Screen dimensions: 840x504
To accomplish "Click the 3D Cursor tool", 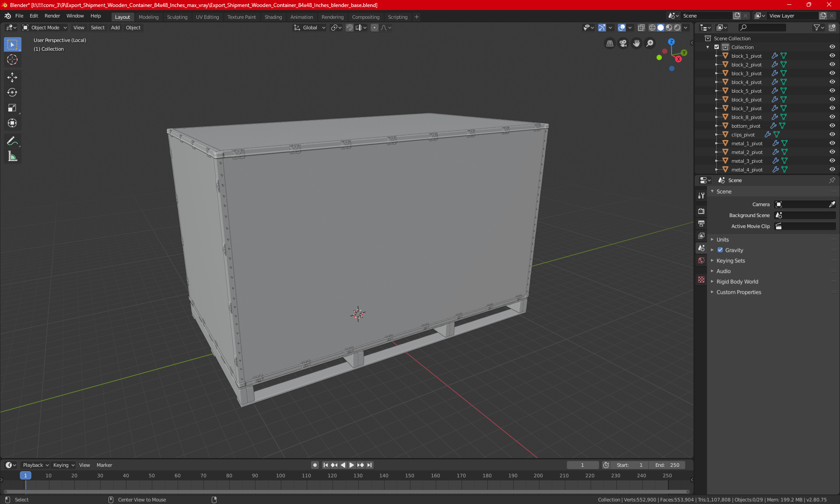I will tap(12, 59).
